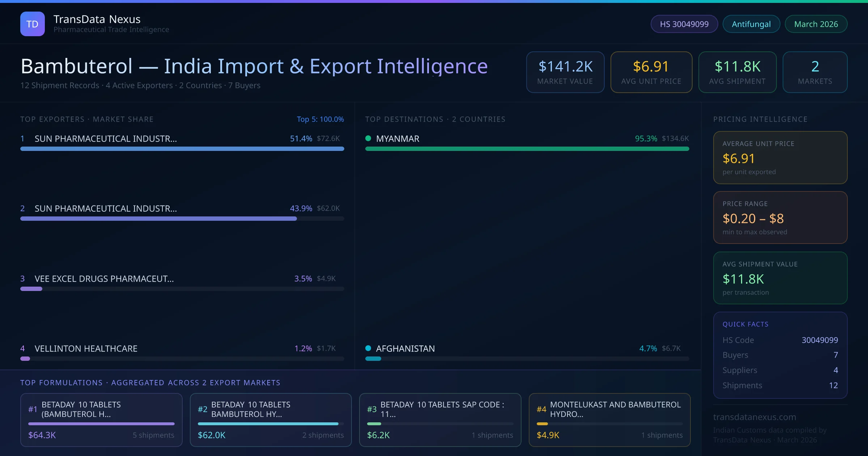This screenshot has width=868, height=456.
Task: Open the Market Value stat card
Action: pyautogui.click(x=565, y=72)
